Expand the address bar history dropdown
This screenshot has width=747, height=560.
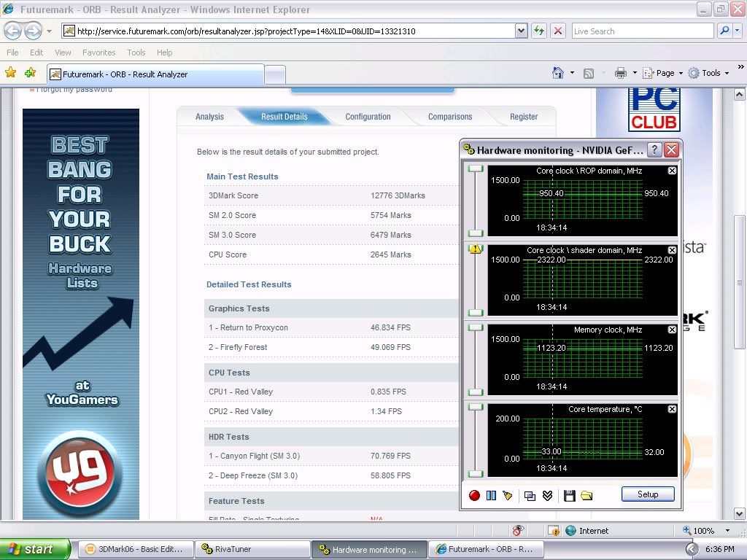[x=521, y=31]
